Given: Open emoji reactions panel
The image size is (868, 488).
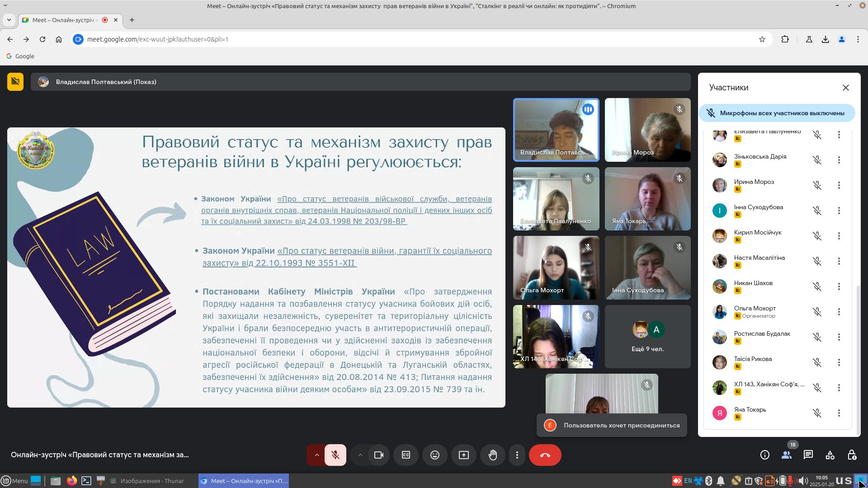Looking at the screenshot, I should tap(434, 455).
